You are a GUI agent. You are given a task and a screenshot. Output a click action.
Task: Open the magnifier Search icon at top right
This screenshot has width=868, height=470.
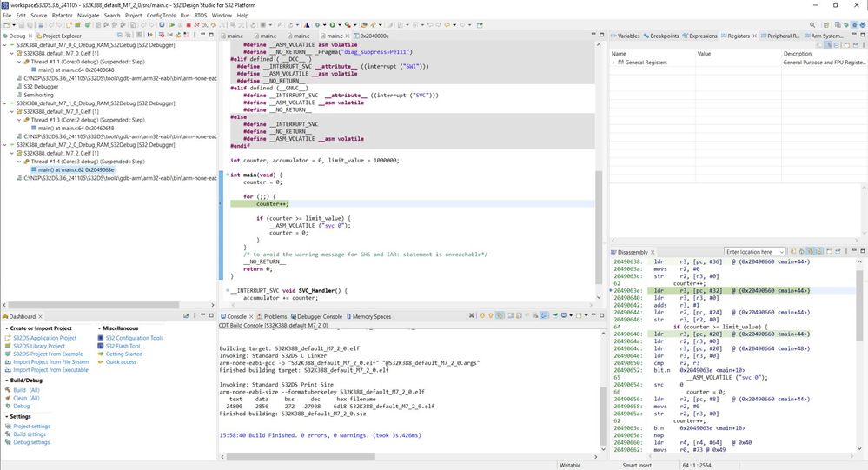(812, 25)
